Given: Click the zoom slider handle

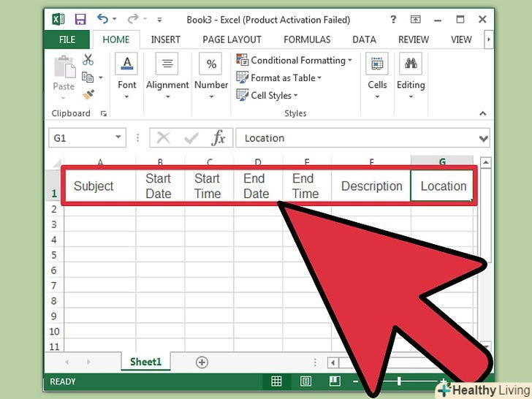Looking at the screenshot, I should click(x=399, y=381).
